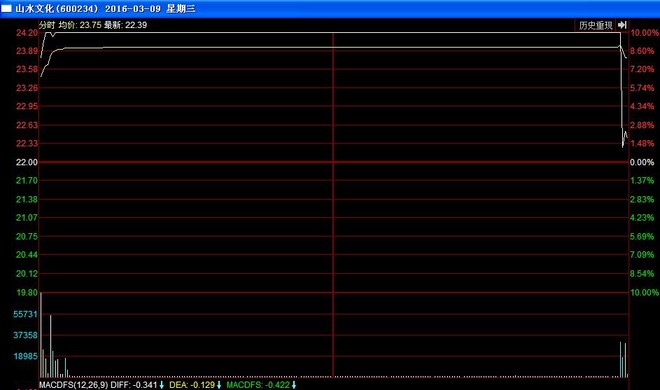Click the green 8.54% percent label
This screenshot has height=390, width=660.
(x=642, y=273)
